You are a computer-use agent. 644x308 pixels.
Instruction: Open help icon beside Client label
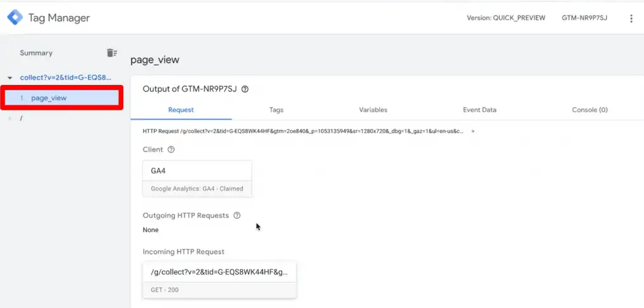[x=171, y=150]
